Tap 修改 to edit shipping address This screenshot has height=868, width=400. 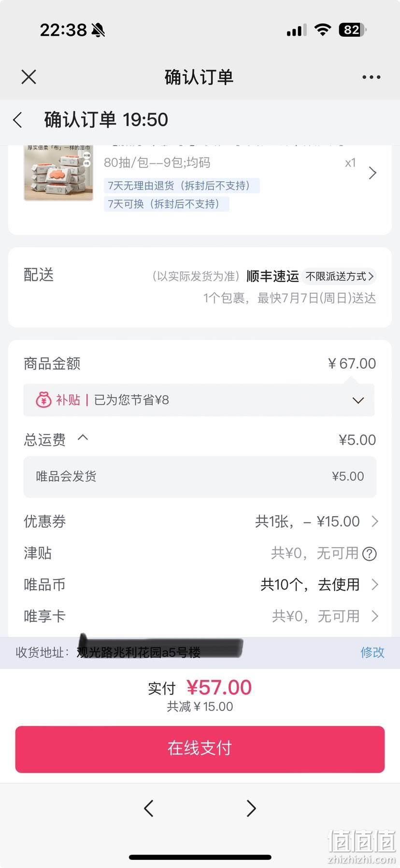click(x=372, y=652)
